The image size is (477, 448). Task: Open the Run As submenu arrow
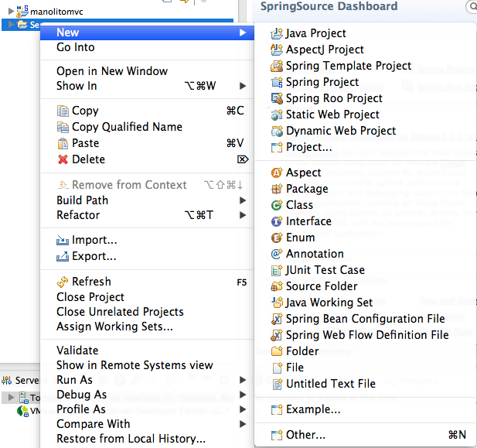click(x=243, y=380)
